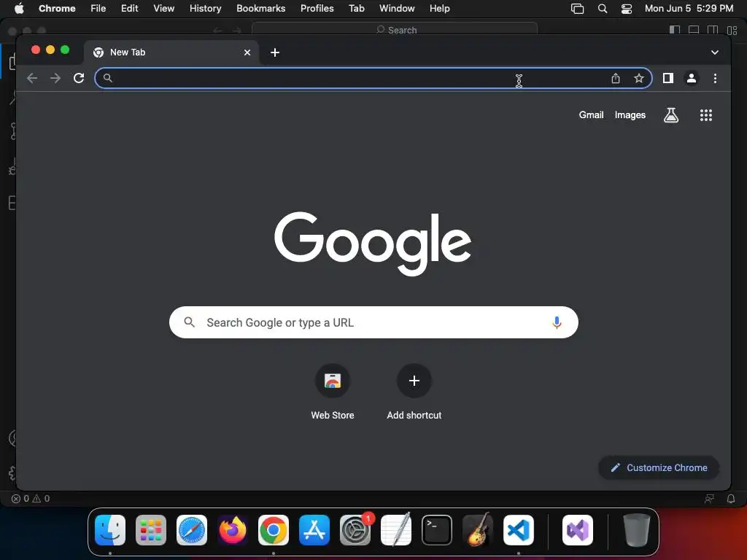The width and height of the screenshot is (747, 560).
Task: Click the Chrome icon in the Dock
Action: click(x=274, y=530)
